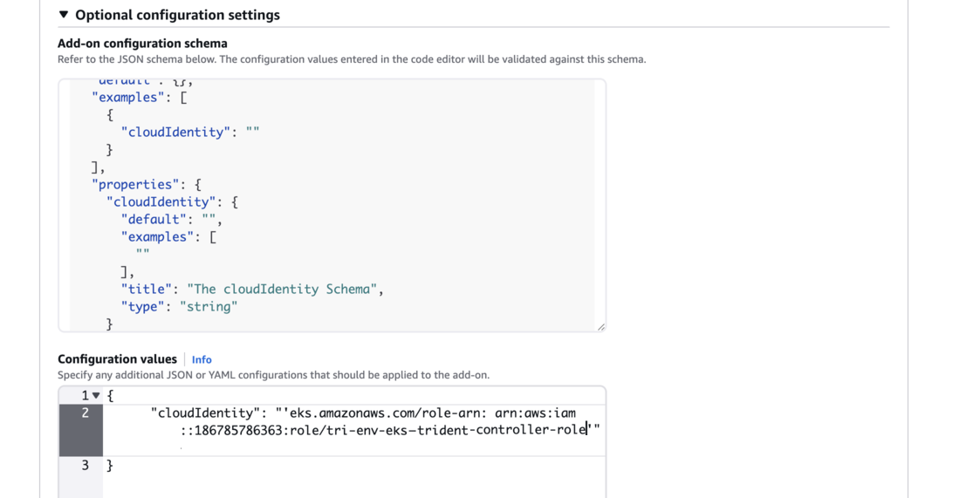Image resolution: width=980 pixels, height=498 pixels.
Task: Open the Info link beside Configuration values
Action: point(202,359)
